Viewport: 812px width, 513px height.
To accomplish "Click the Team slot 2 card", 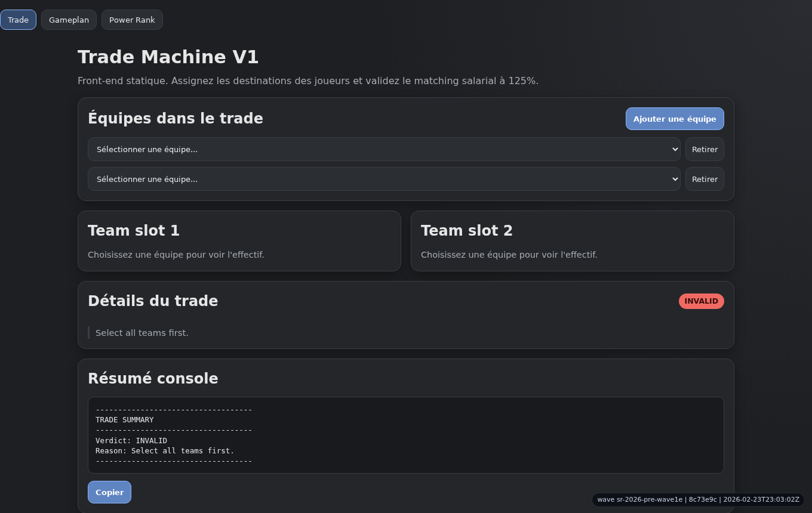I will pos(572,241).
